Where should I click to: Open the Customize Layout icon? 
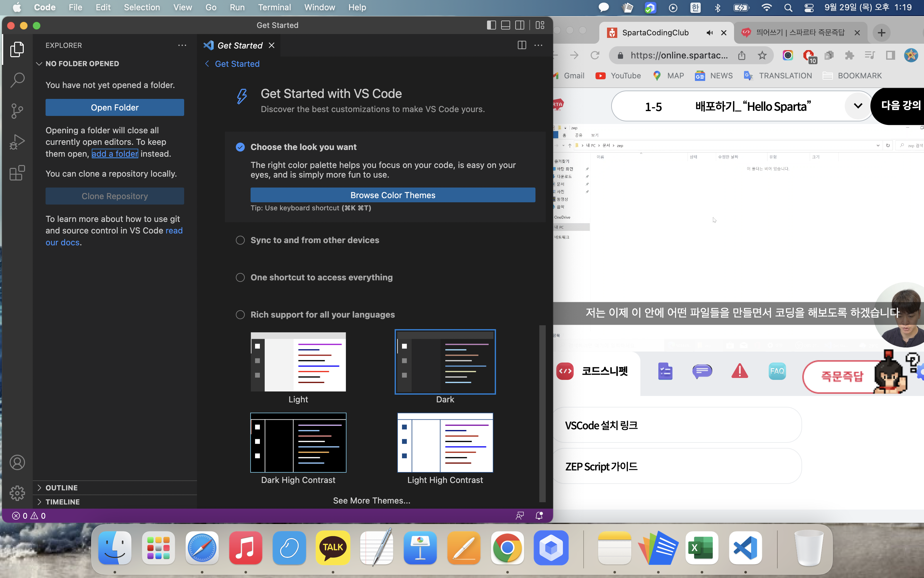tap(540, 25)
